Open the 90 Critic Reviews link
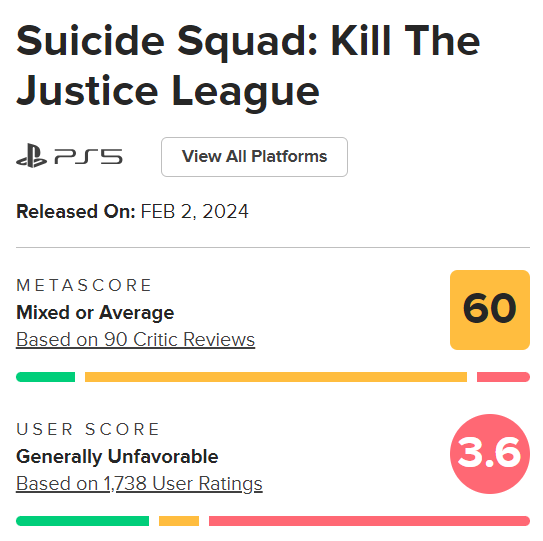 click(135, 339)
